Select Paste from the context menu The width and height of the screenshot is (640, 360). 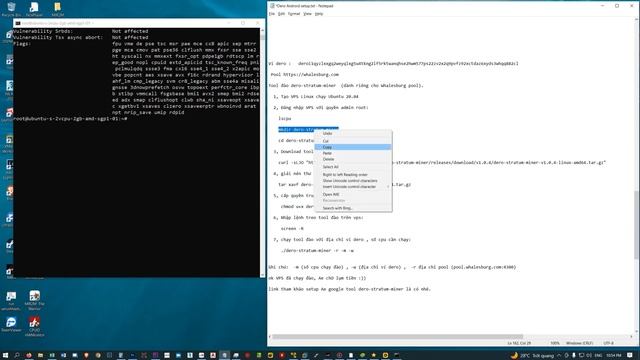(353, 153)
